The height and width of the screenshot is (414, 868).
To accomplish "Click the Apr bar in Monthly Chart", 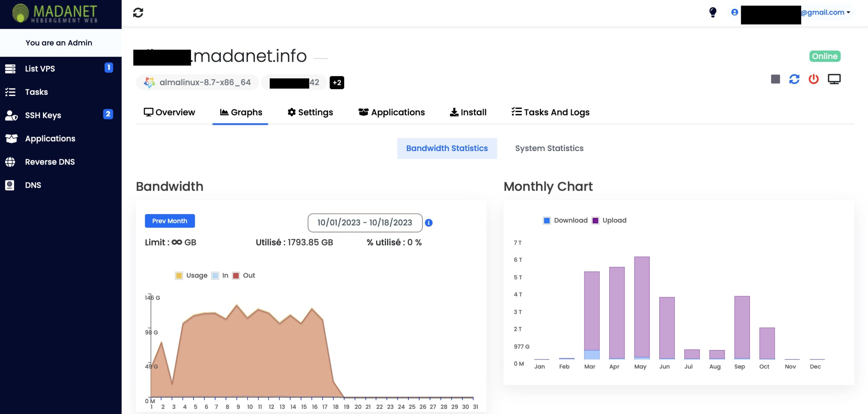I will 617,313.
